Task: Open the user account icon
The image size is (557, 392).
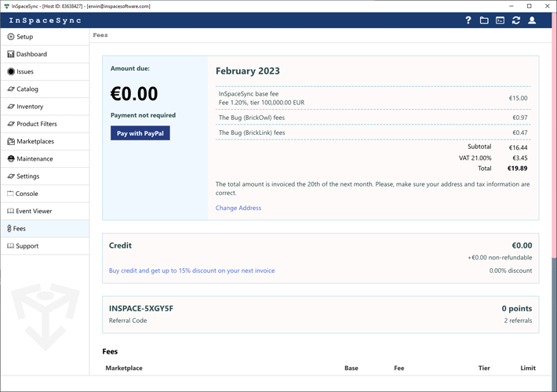Action: click(532, 20)
